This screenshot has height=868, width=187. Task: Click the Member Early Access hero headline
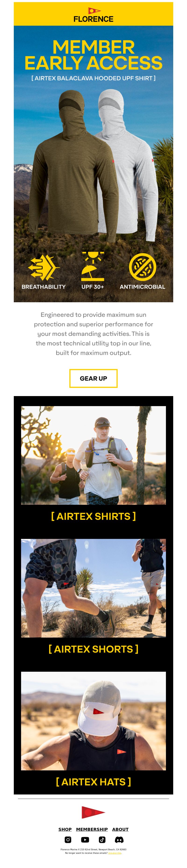(x=93, y=55)
